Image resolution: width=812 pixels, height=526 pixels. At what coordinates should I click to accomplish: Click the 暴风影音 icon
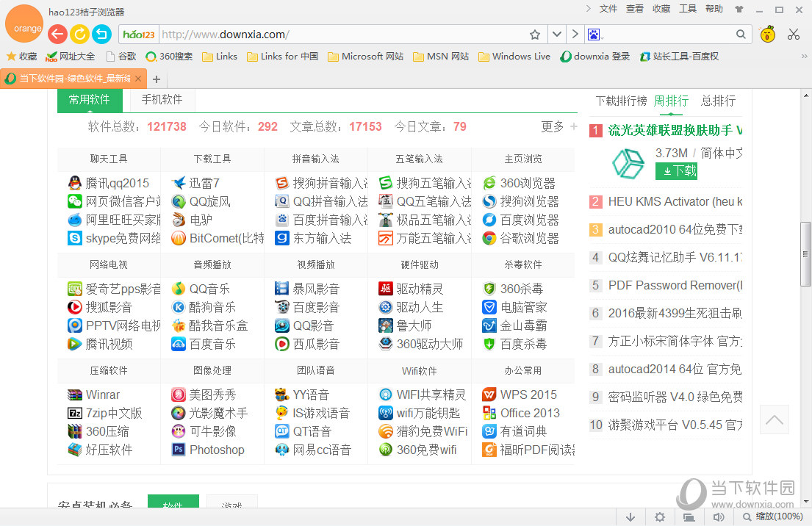[282, 289]
